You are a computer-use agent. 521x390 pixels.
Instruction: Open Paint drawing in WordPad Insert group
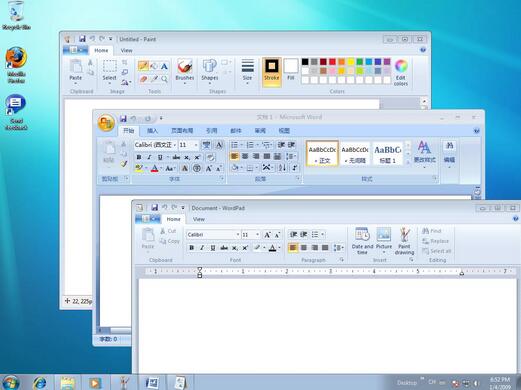tap(404, 241)
